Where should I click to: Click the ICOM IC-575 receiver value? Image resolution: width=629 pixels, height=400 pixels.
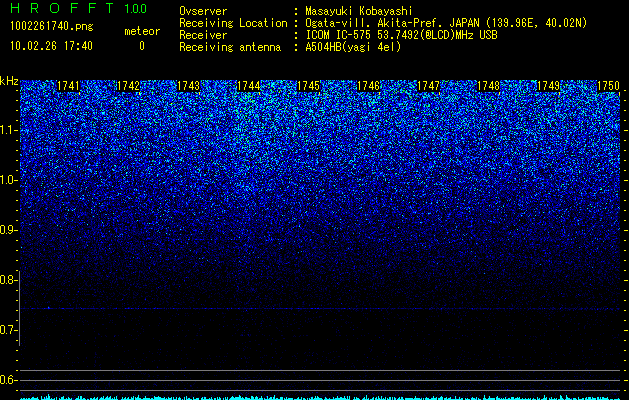pyautogui.click(x=402, y=35)
